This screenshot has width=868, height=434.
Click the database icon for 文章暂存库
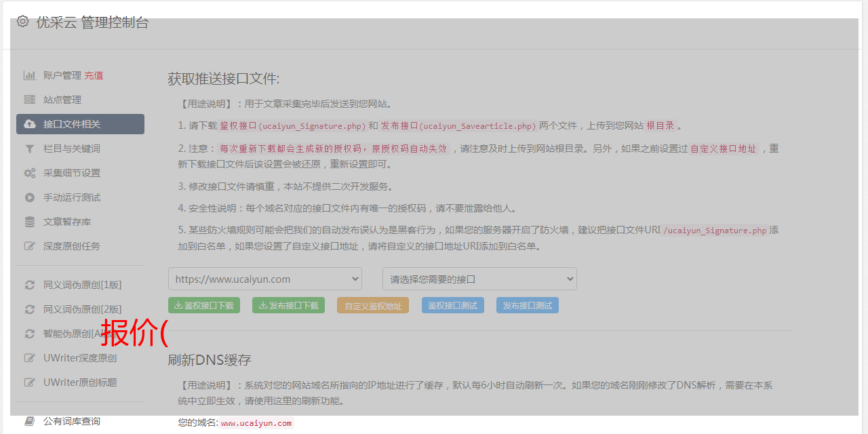coord(30,222)
